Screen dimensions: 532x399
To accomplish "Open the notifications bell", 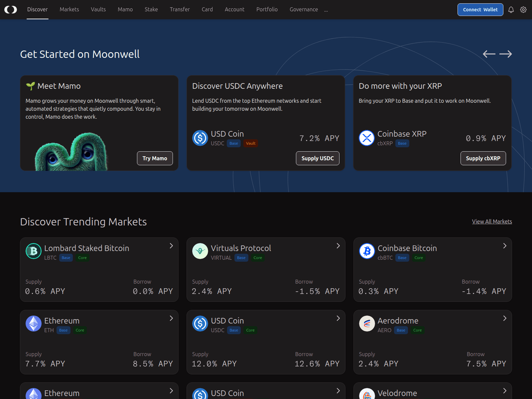I will point(511,10).
